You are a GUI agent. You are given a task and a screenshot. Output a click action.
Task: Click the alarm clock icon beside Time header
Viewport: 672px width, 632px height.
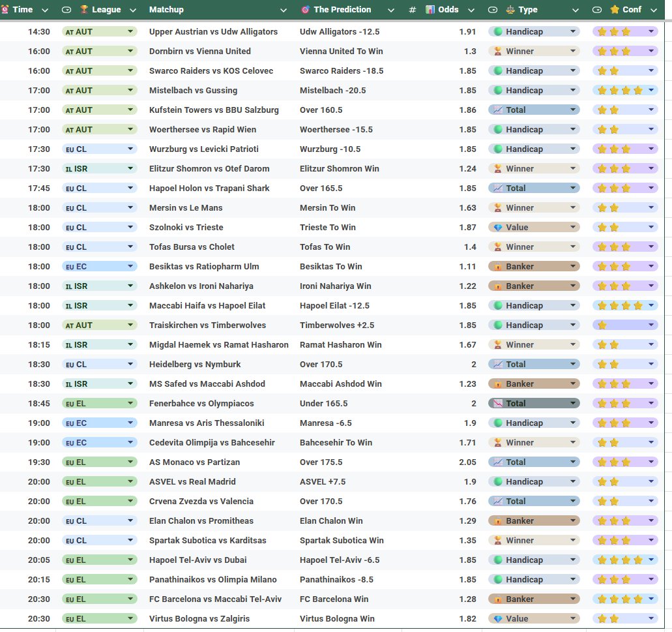point(5,9)
